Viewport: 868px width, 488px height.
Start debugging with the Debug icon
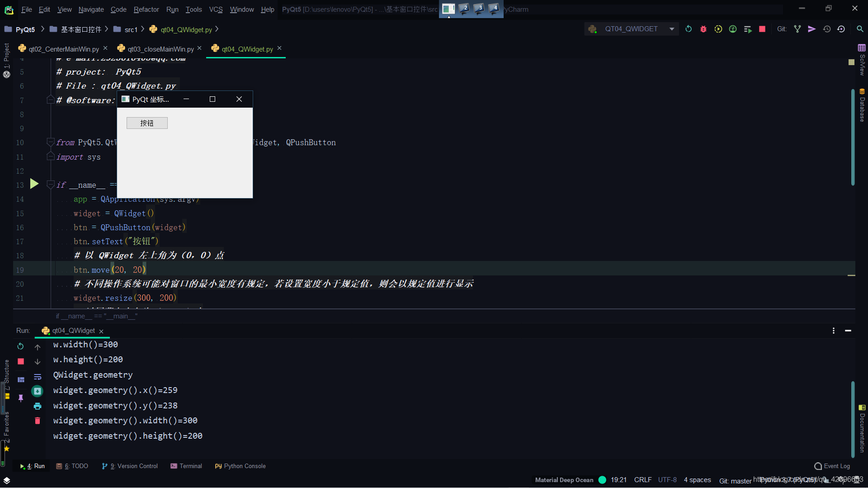pyautogui.click(x=703, y=28)
